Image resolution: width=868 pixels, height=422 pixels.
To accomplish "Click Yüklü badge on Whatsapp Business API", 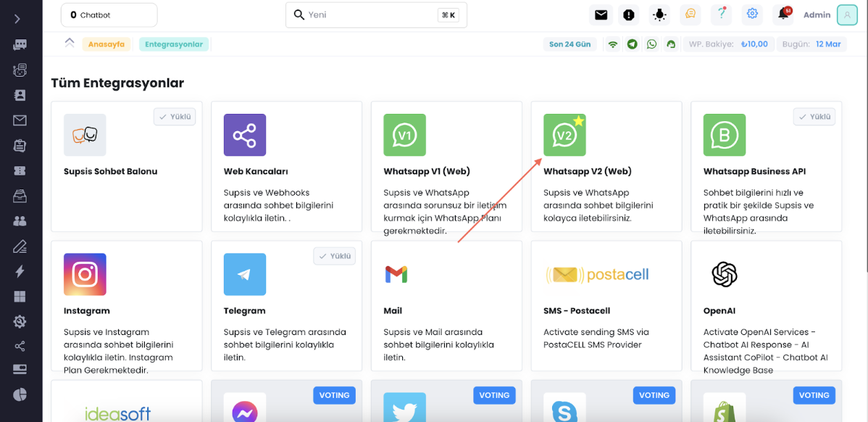I will click(814, 117).
